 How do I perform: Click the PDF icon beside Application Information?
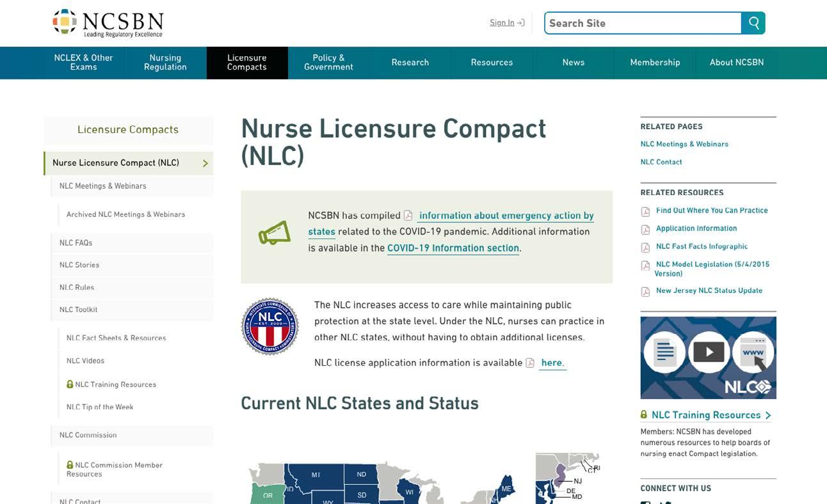646,229
